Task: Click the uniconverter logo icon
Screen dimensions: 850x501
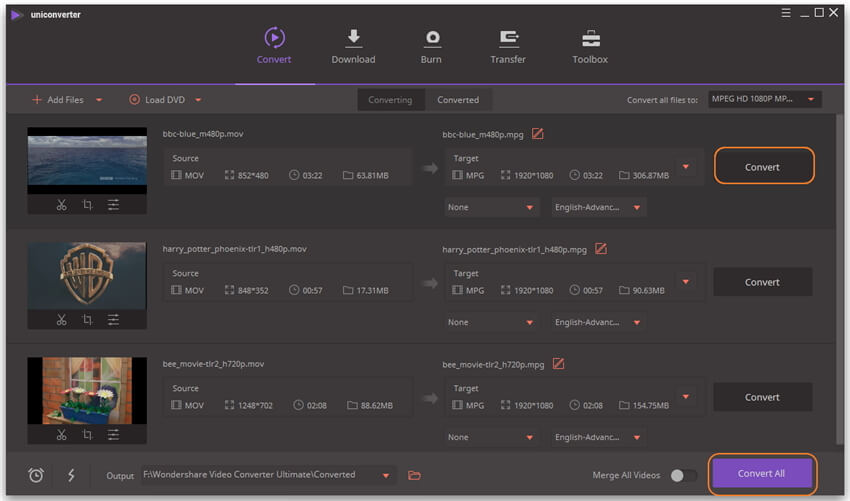Action: [x=17, y=15]
